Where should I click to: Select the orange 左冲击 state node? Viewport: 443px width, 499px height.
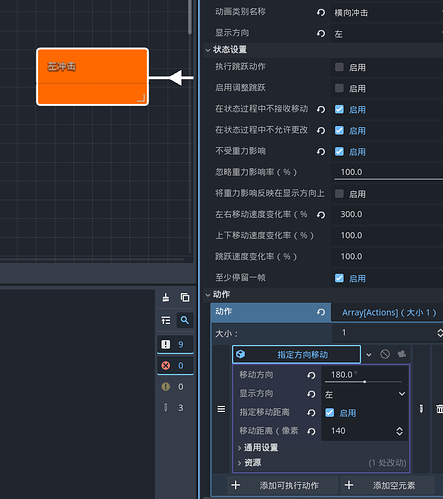tap(92, 77)
